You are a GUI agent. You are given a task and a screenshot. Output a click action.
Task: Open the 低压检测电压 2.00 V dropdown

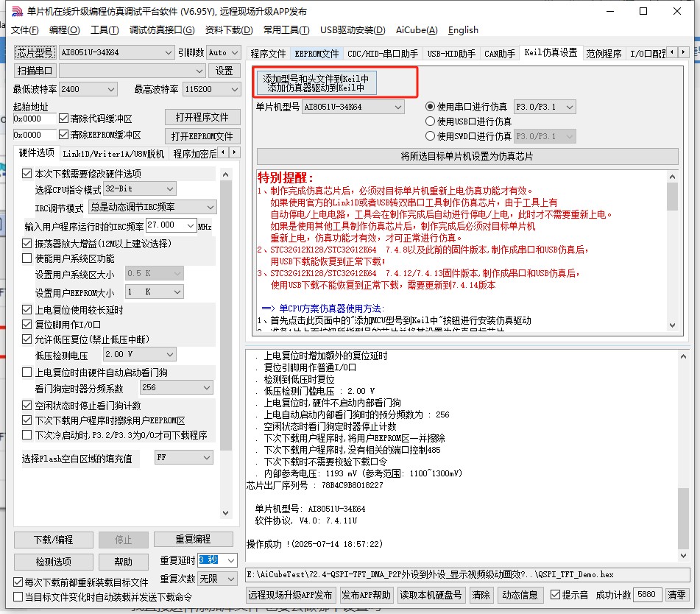[140, 354]
